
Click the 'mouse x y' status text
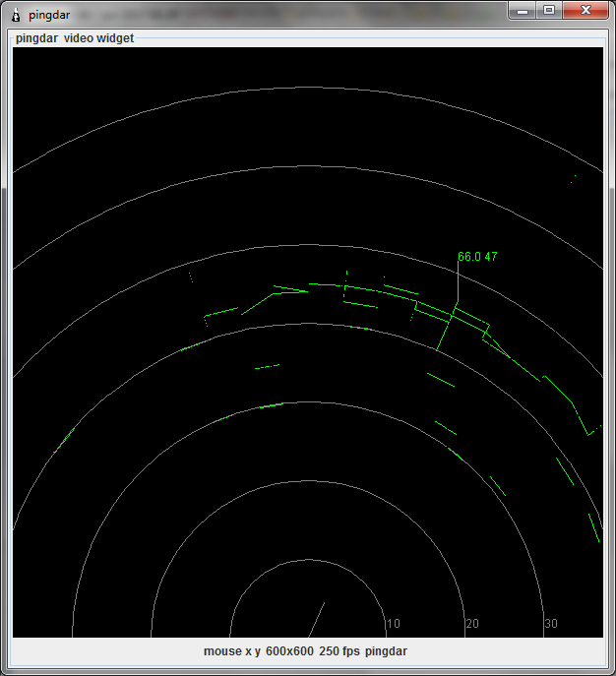(x=232, y=651)
